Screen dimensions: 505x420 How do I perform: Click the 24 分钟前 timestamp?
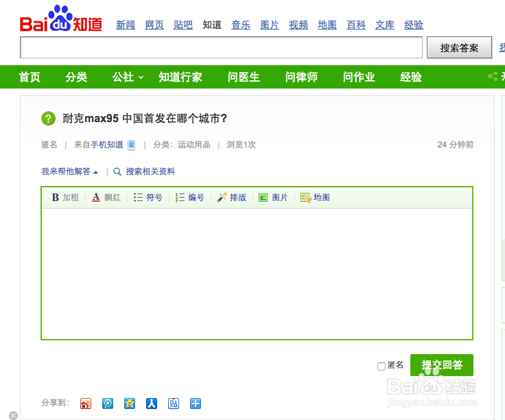[x=456, y=145]
